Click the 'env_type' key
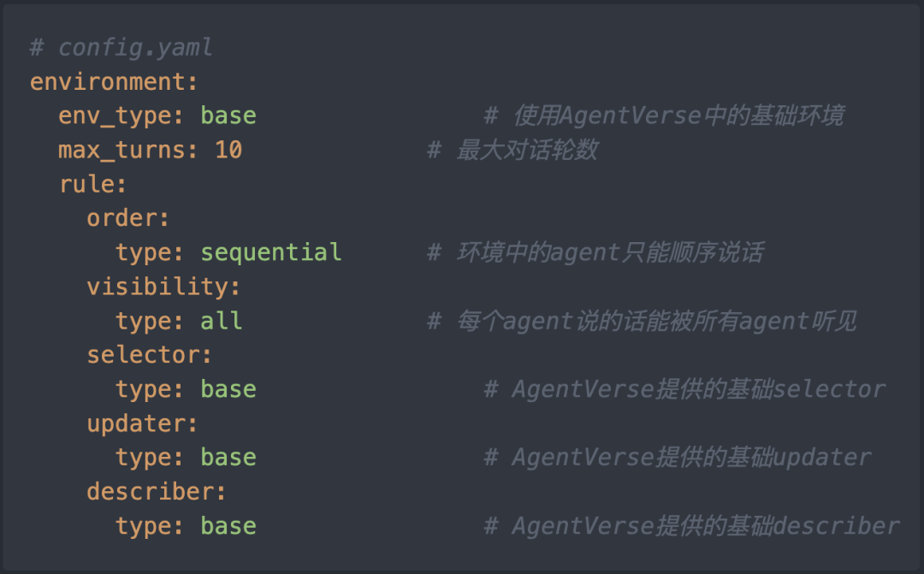Viewport: 924px width, 574px height. [x=115, y=115]
